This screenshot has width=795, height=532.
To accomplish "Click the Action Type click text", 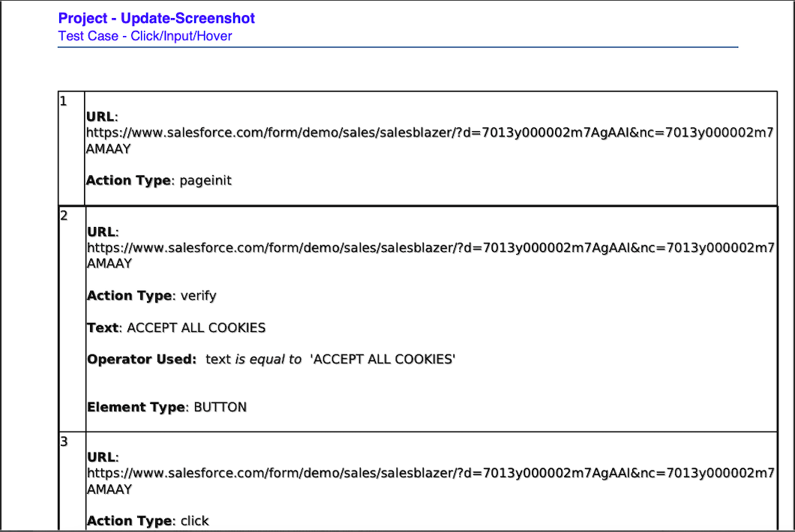I will coord(148,521).
